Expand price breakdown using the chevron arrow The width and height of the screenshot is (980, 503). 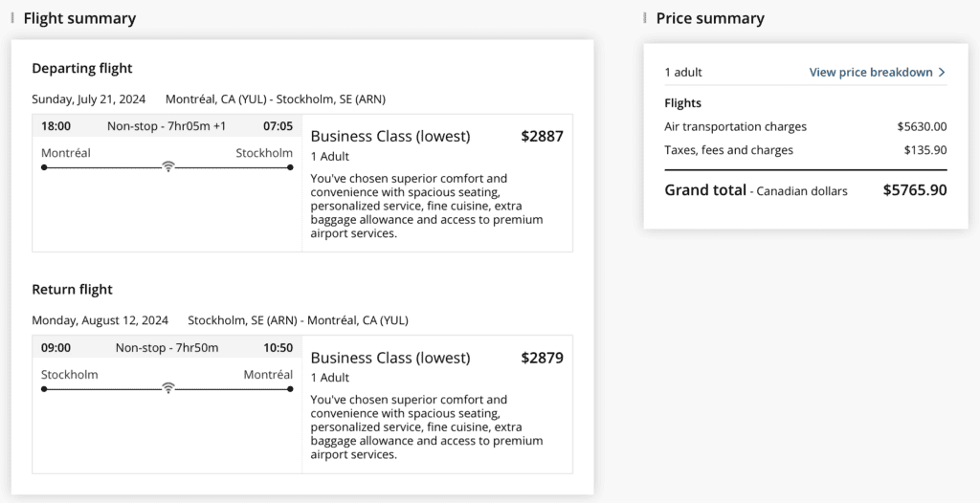tap(942, 73)
